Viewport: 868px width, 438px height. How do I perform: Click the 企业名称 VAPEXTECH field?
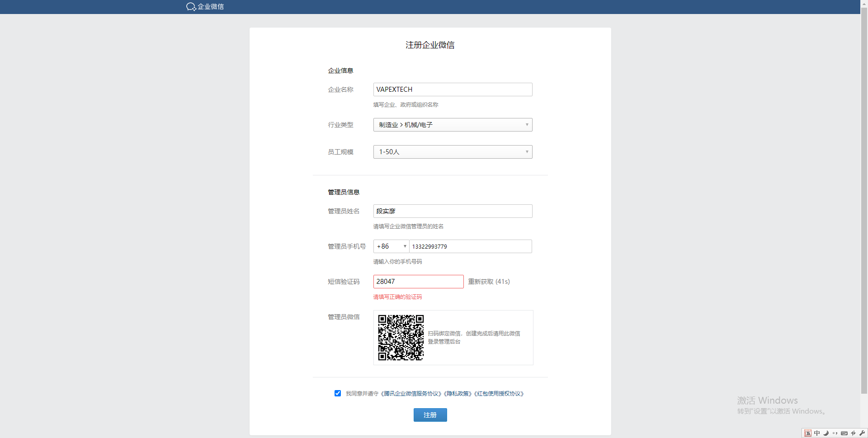pos(453,89)
